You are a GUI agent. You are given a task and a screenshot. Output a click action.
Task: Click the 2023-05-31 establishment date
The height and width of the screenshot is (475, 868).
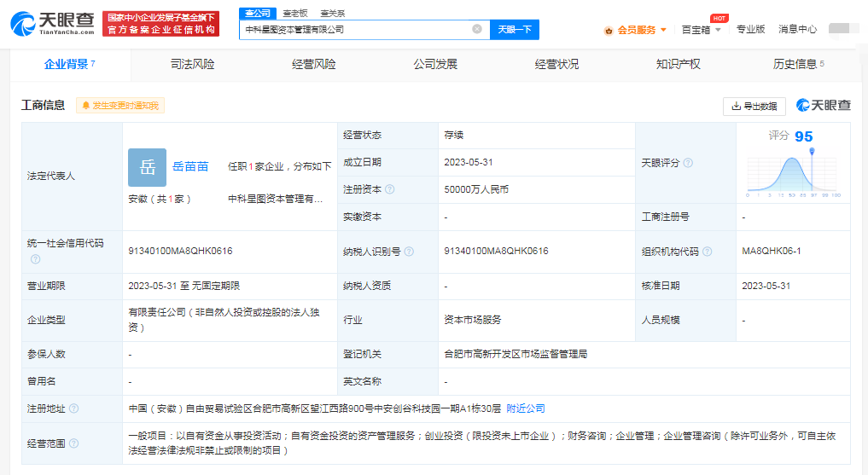(x=469, y=162)
